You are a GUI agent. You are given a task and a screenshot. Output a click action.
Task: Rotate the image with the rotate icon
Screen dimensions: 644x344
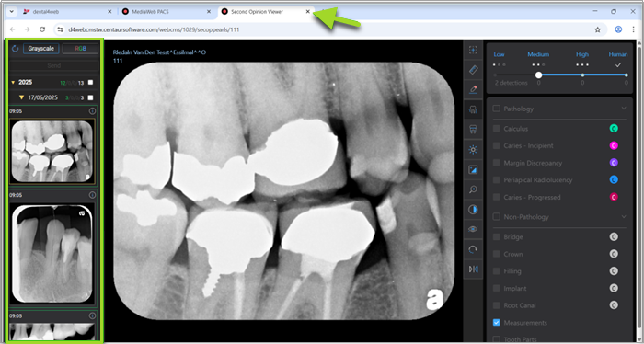(x=473, y=249)
